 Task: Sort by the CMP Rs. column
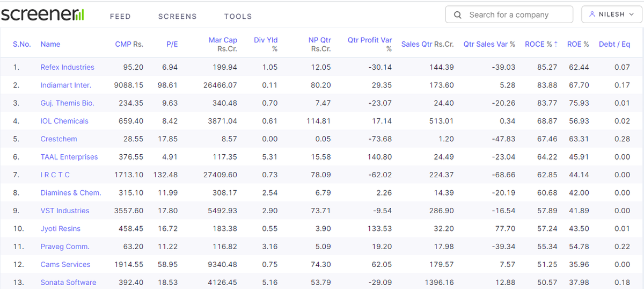point(129,44)
